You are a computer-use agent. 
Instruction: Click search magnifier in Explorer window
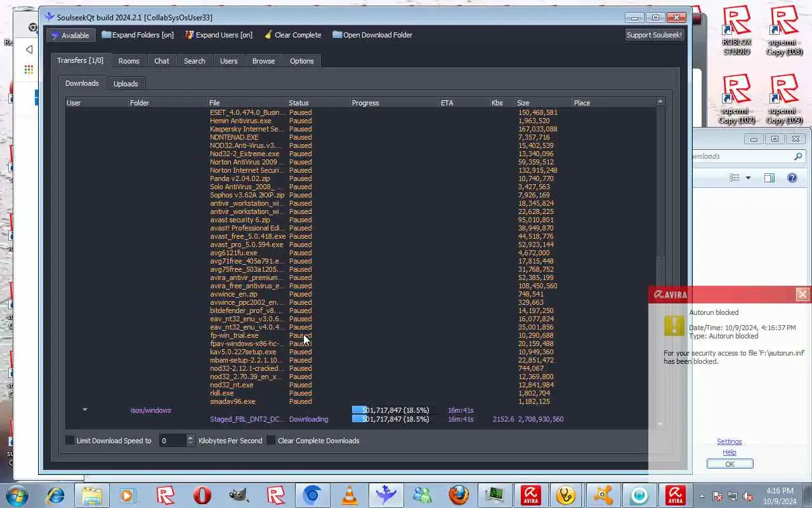798,156
